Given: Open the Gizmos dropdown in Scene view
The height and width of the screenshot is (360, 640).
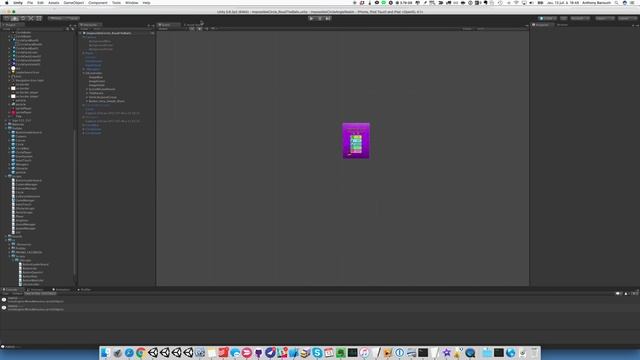Looking at the screenshot, I should [469, 29].
